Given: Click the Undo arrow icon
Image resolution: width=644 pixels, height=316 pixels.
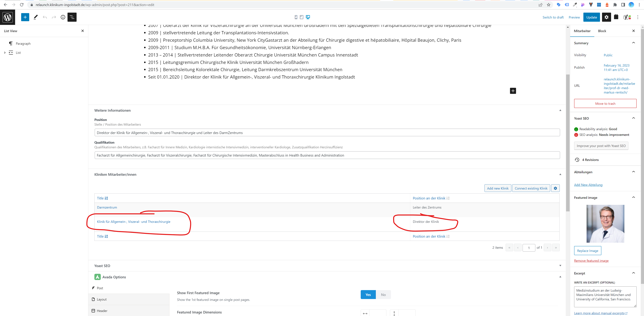Looking at the screenshot, I should coord(45,17).
